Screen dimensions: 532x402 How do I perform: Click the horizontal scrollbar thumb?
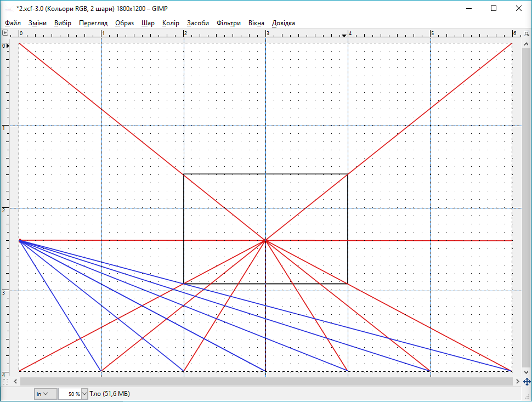pos(267,382)
